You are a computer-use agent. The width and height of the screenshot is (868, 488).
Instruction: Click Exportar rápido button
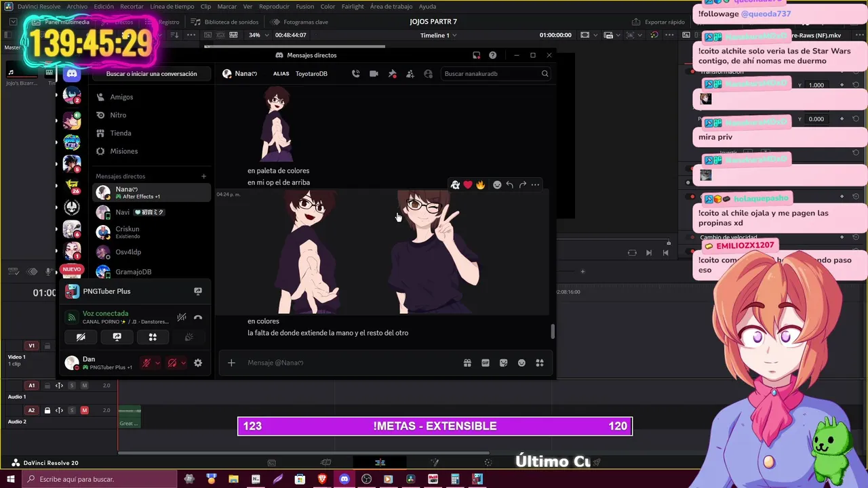[659, 22]
